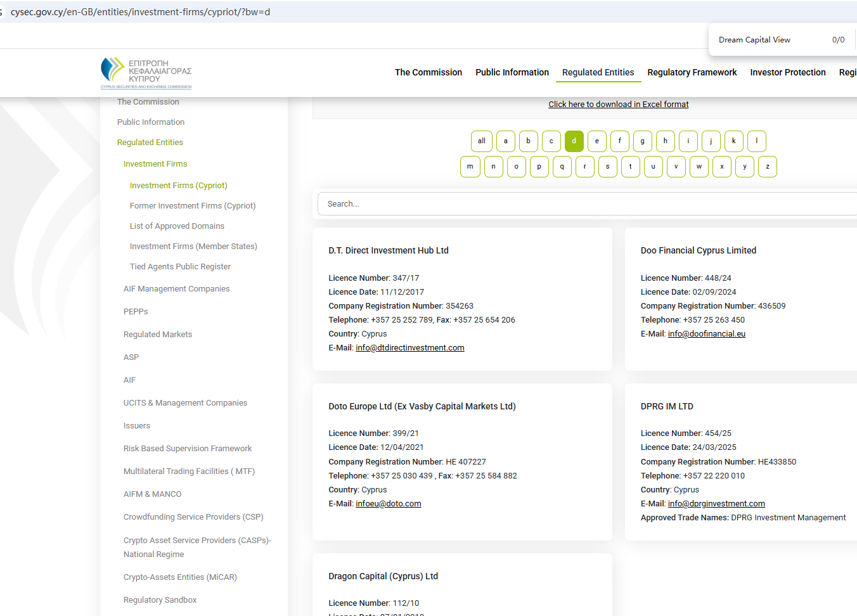
Task: Open Tied Agents Public Register
Action: pos(180,267)
